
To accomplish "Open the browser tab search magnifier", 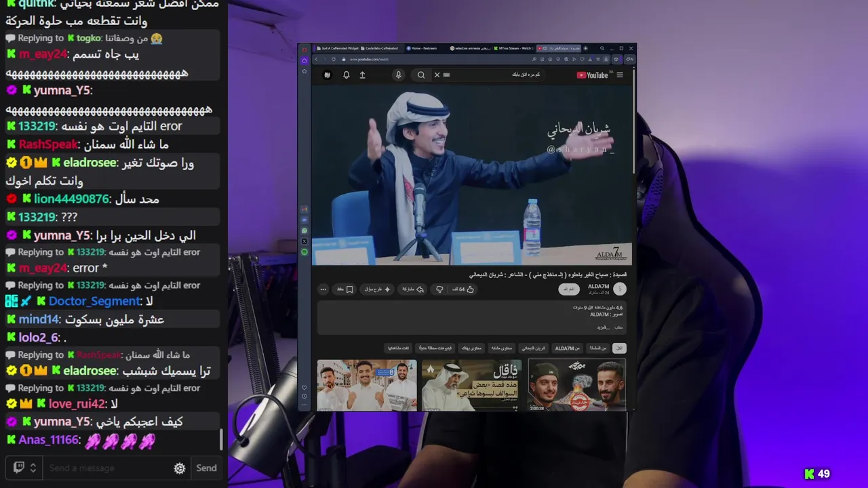I will [x=602, y=49].
